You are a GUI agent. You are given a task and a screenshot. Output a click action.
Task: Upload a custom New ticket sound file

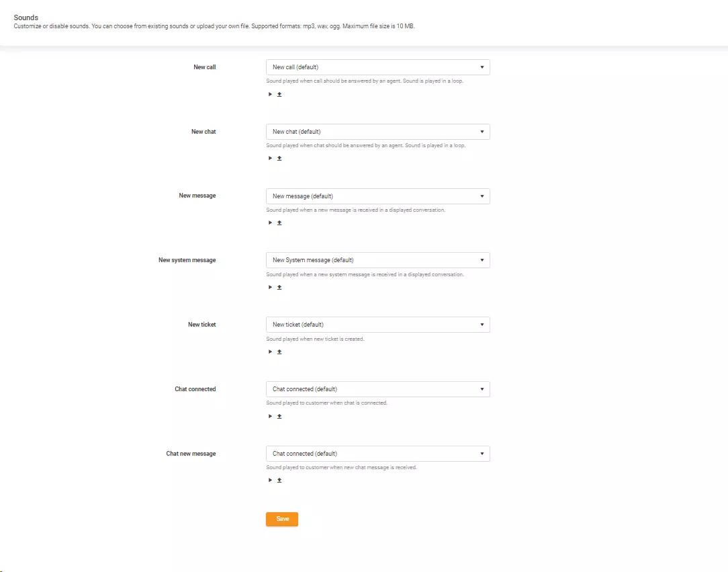point(279,352)
